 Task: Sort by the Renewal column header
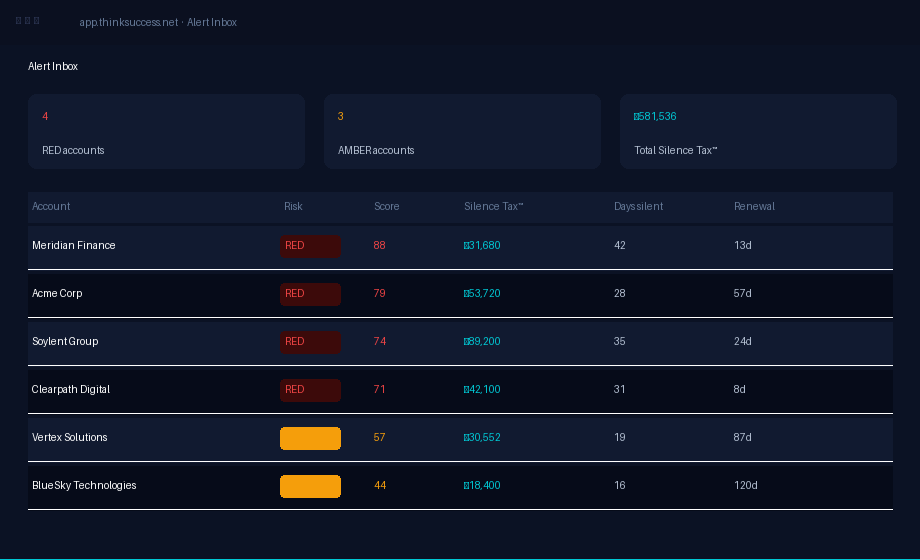[754, 207]
